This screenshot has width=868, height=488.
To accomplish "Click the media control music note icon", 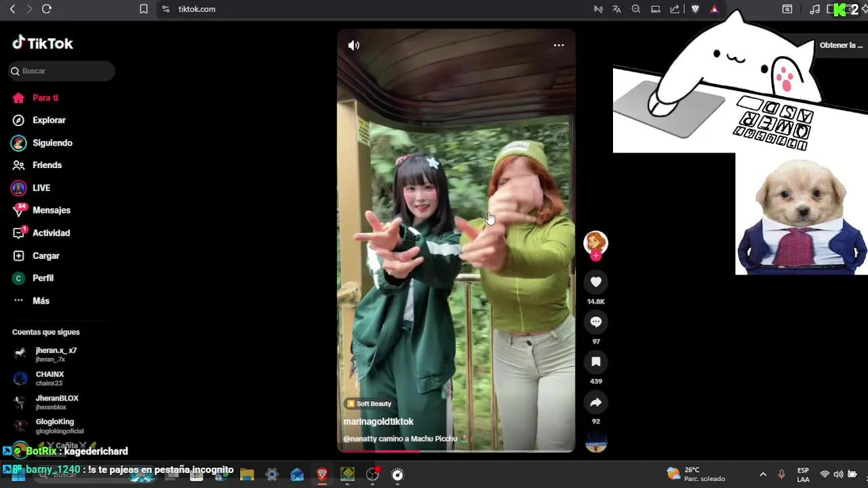I will click(814, 9).
